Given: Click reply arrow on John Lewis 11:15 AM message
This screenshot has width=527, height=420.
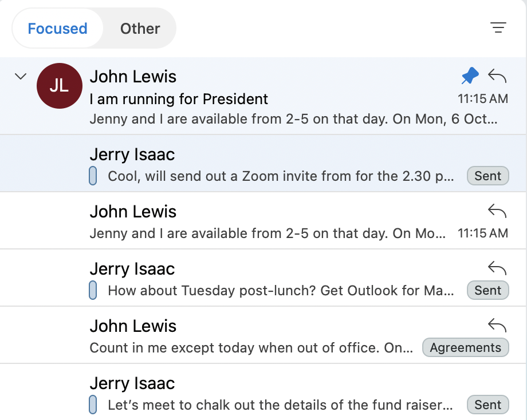Looking at the screenshot, I should pyautogui.click(x=497, y=211).
